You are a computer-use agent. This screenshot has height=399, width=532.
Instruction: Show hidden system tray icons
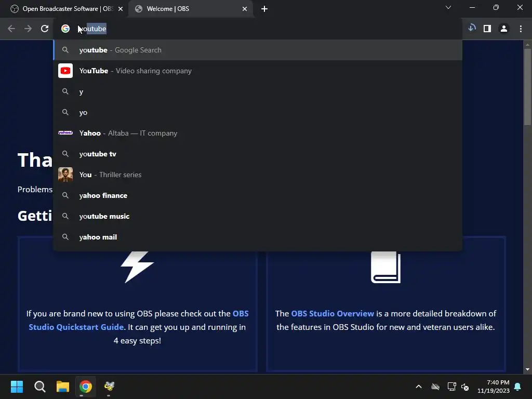[x=419, y=387]
